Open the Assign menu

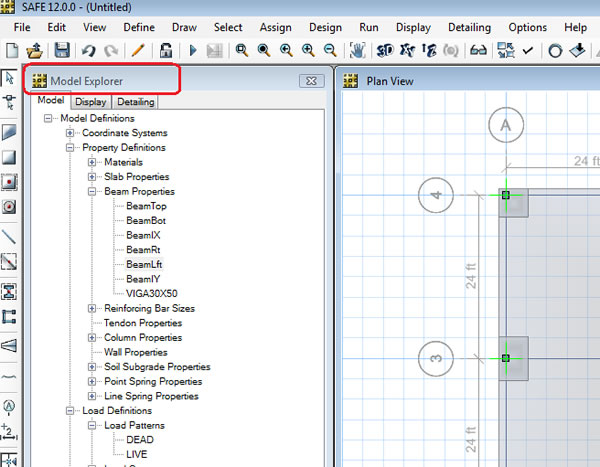pyautogui.click(x=275, y=27)
